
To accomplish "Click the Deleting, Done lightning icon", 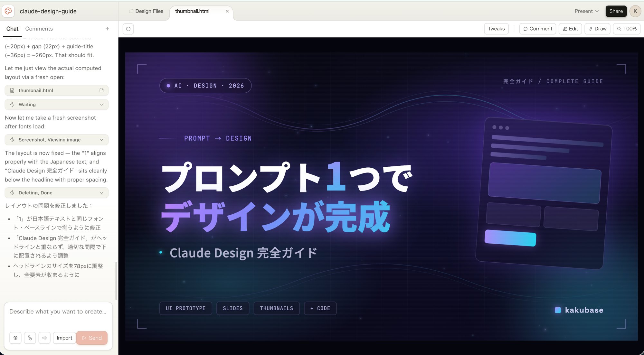I will pos(12,192).
